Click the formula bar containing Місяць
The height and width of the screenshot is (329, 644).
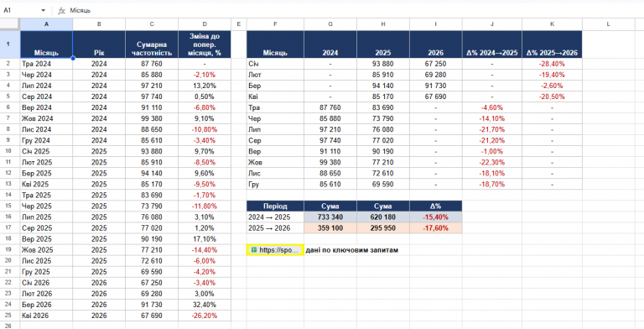pyautogui.click(x=353, y=11)
